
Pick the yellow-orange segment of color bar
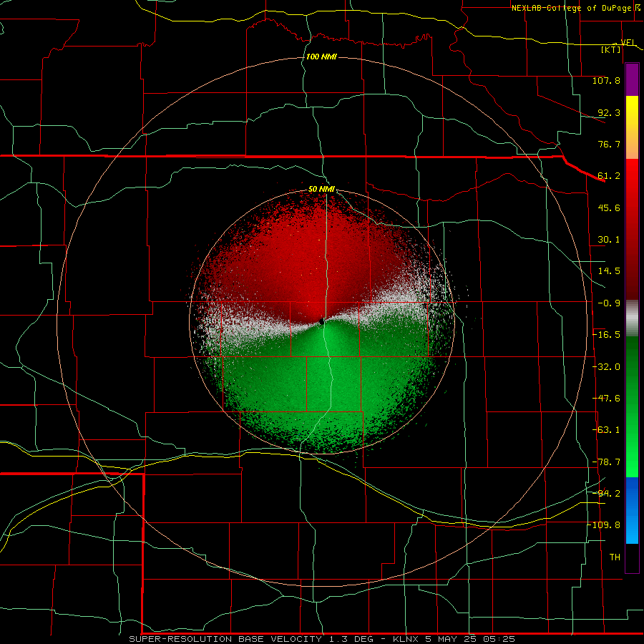pos(632,127)
